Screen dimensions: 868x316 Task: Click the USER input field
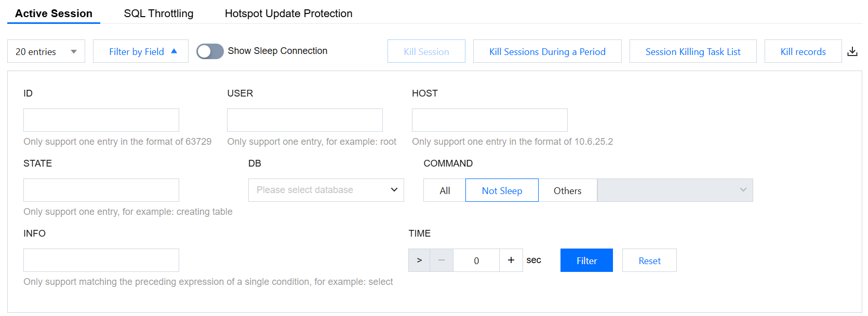point(305,120)
